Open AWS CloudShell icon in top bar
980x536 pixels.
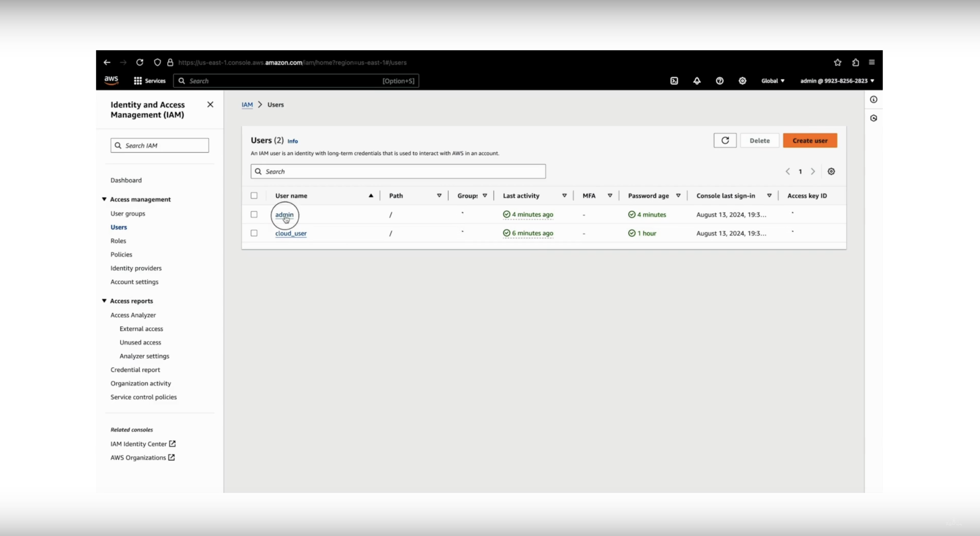[x=674, y=81]
